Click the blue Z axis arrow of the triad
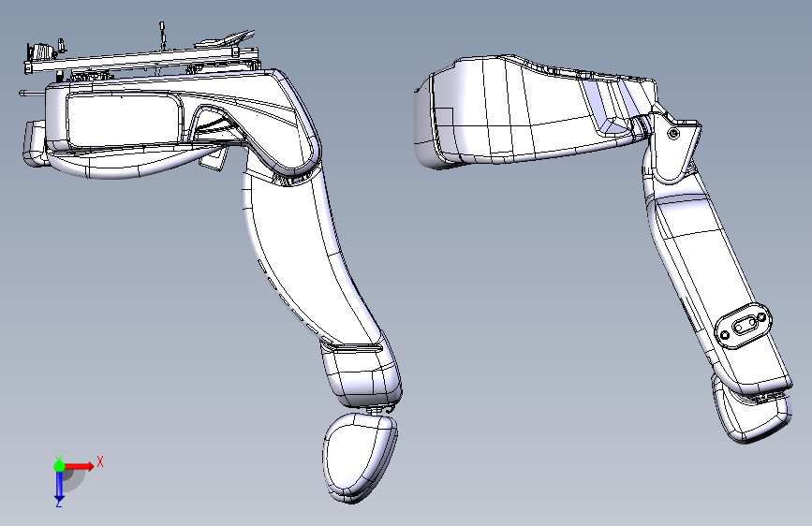This screenshot has width=812, height=526. coord(59,486)
